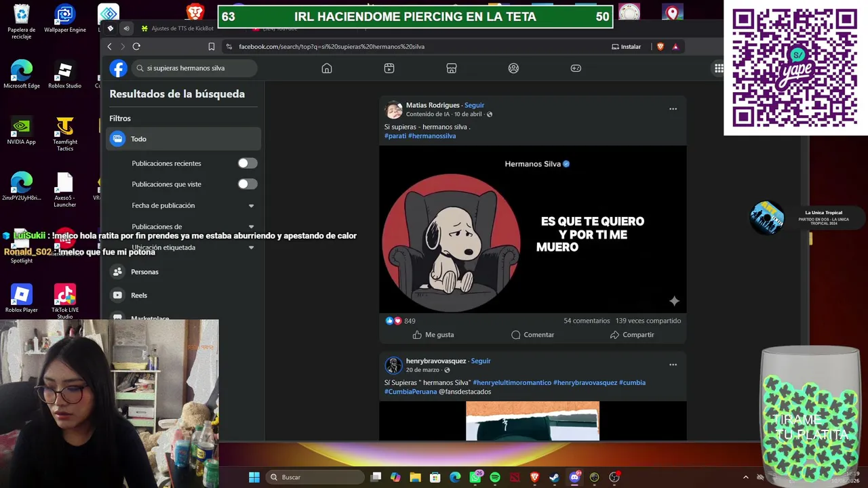Open Facebook Marketplace storefront icon
Screen dimensions: 868x488
[452, 68]
